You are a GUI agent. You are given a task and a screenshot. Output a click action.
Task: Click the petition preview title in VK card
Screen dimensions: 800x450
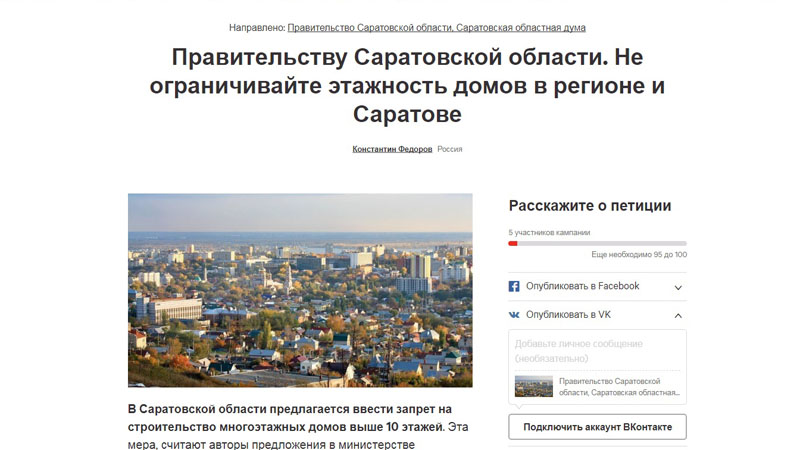610,387
